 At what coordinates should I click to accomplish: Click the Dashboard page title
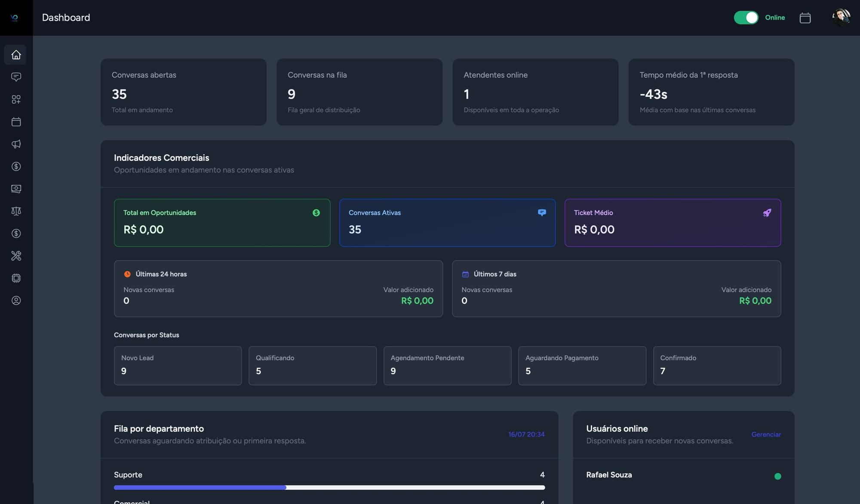[x=66, y=18]
